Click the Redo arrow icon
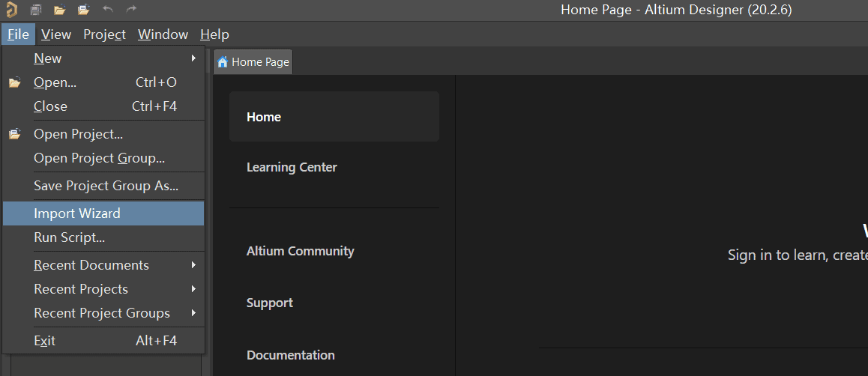The height and width of the screenshot is (376, 868). click(x=131, y=10)
